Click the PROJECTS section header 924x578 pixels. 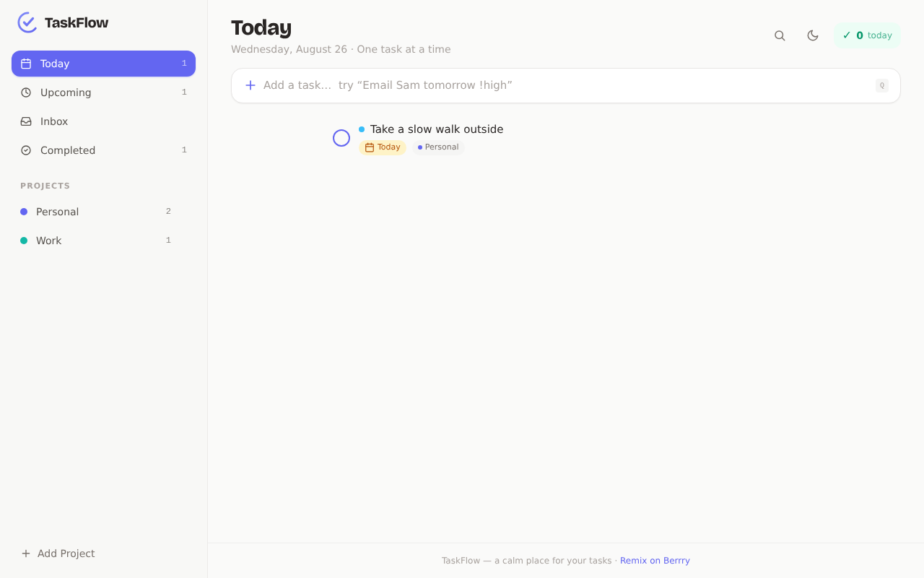click(x=45, y=186)
